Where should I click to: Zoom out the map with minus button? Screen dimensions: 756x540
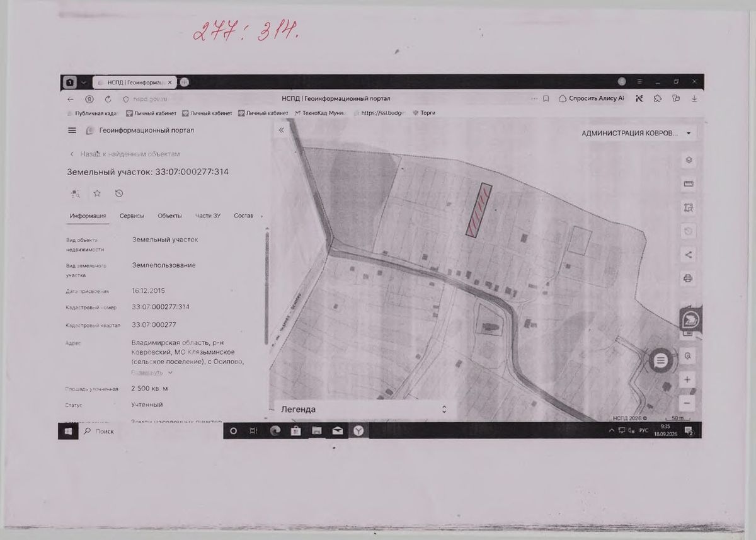coord(687,403)
